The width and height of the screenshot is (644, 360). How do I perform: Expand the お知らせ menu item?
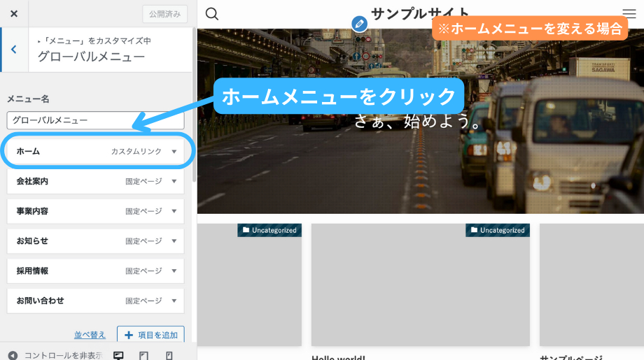point(174,241)
